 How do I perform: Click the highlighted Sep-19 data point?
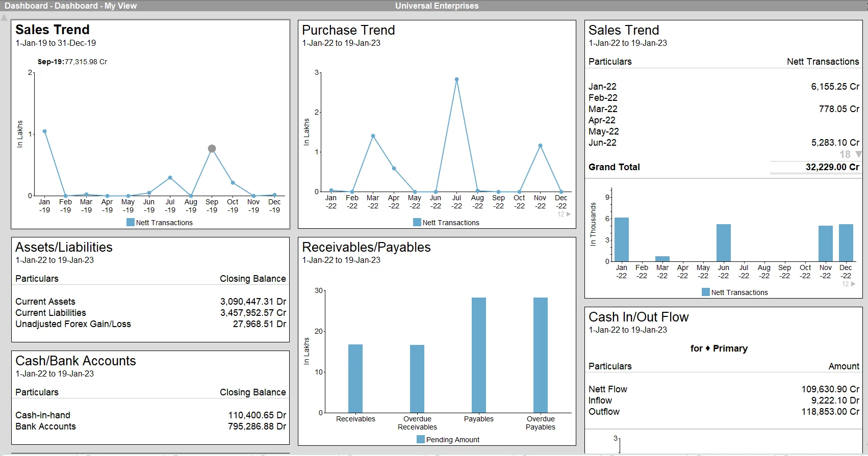click(x=212, y=149)
